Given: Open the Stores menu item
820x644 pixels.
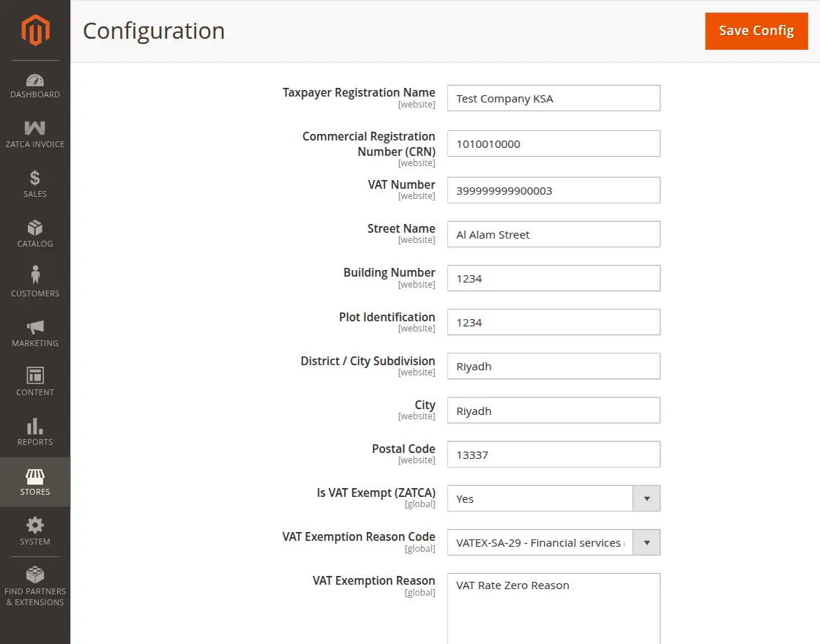Looking at the screenshot, I should pyautogui.click(x=34, y=482).
